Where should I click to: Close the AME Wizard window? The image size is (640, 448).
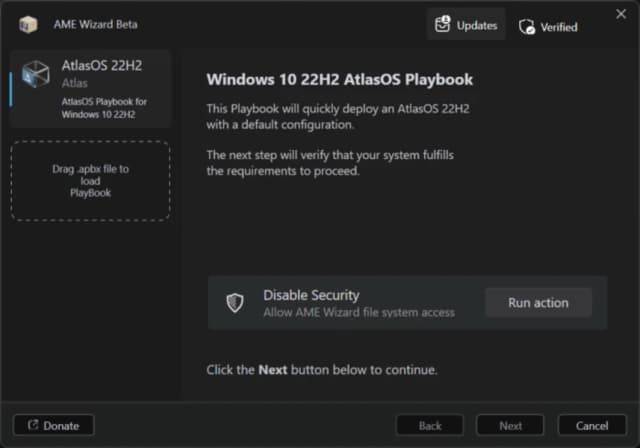pos(621,14)
